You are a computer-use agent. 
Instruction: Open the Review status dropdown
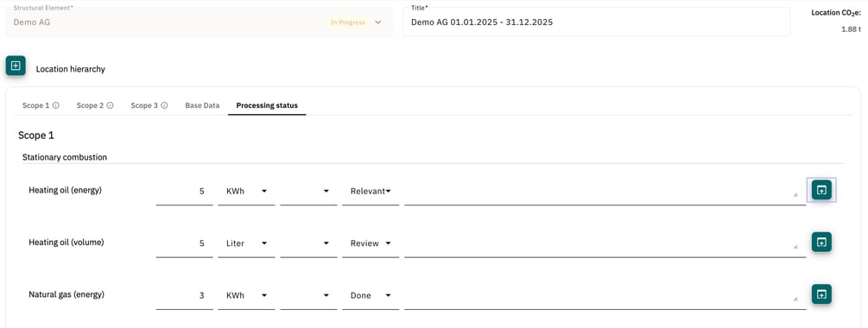tap(371, 243)
